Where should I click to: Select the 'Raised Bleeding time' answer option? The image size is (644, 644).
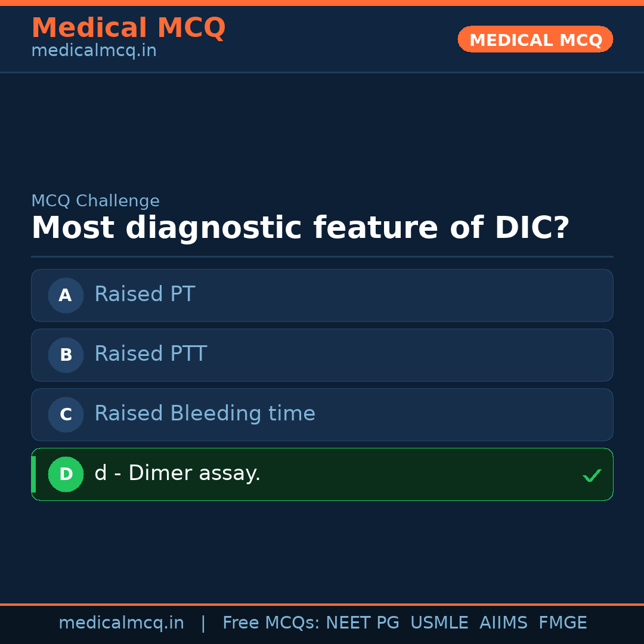[322, 414]
